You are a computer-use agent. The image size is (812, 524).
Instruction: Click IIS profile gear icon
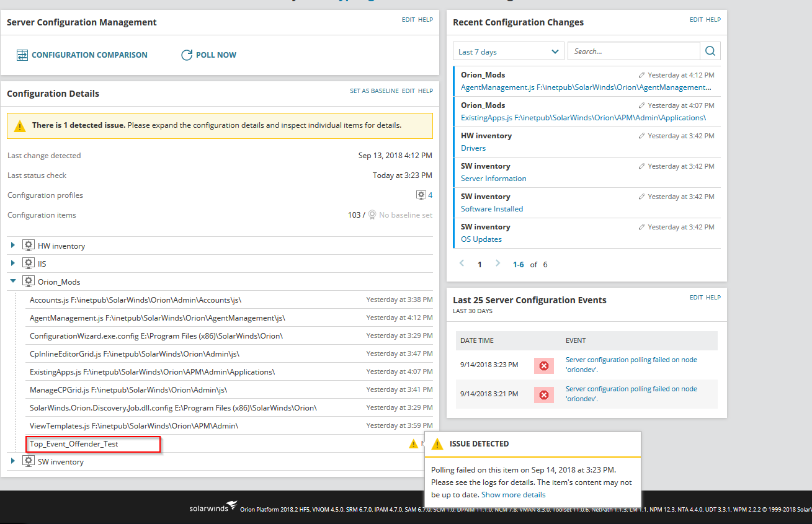tap(28, 263)
